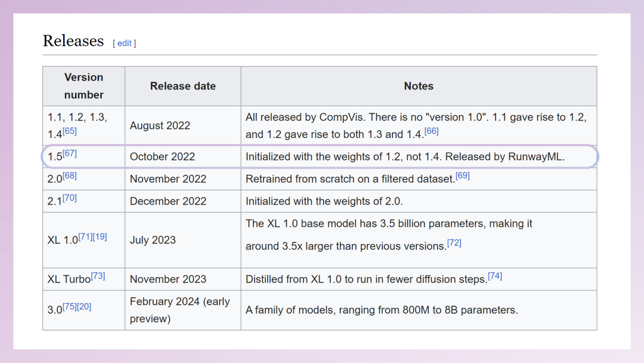Select the July 2023 release date cell

183,240
